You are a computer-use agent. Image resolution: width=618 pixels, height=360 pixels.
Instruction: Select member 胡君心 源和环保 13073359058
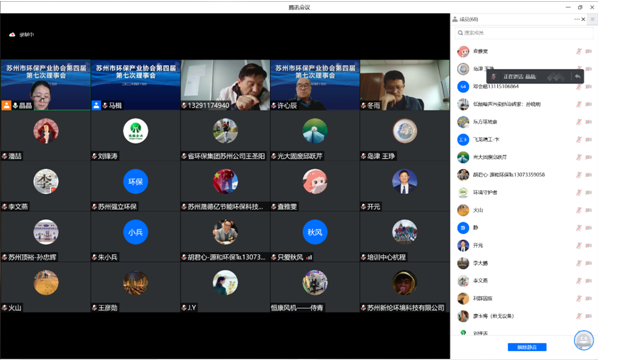tap(524, 175)
